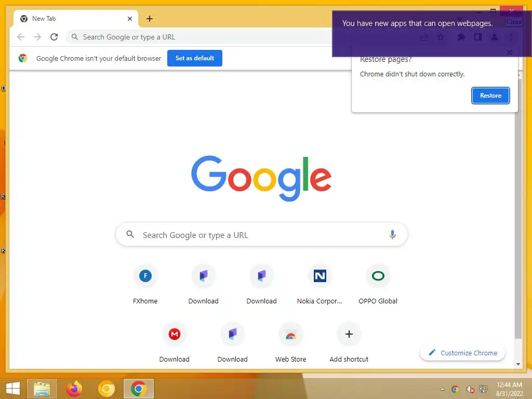Restore pages with the Restore button
The image size is (532, 399).
pyautogui.click(x=490, y=96)
